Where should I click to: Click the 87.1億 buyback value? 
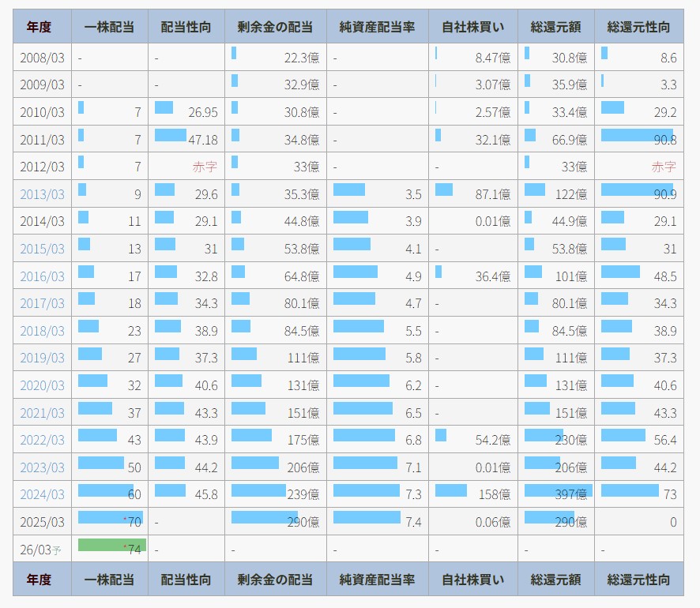click(493, 194)
